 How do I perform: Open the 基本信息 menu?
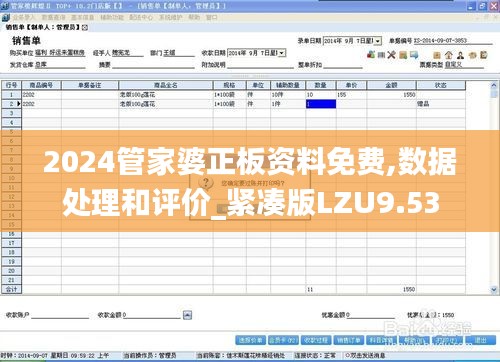83,17
